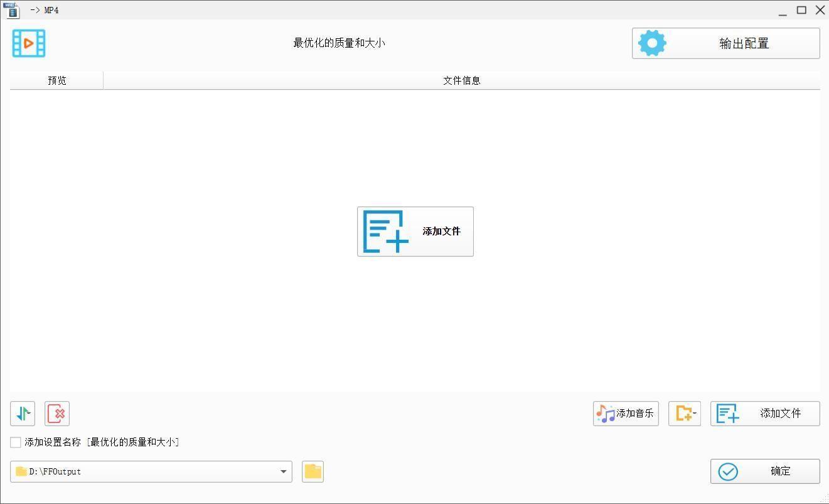Click 确定 confirm button

tap(765, 471)
